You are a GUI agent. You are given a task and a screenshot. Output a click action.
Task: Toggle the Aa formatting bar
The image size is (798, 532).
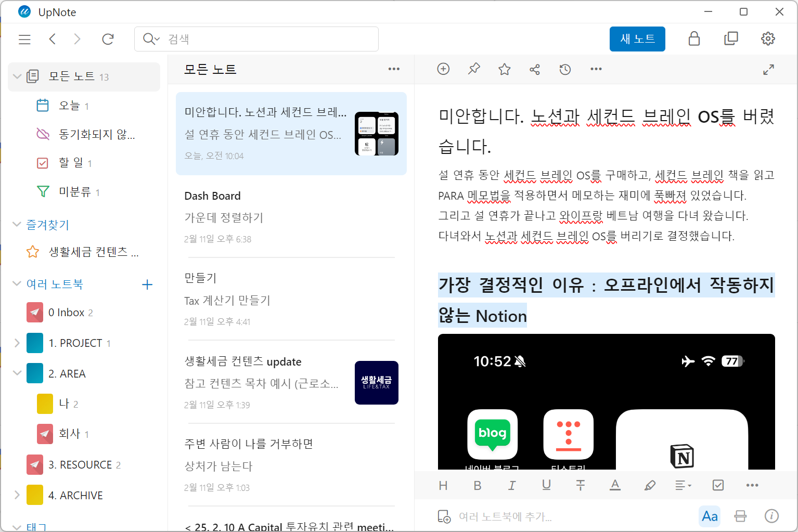710,516
